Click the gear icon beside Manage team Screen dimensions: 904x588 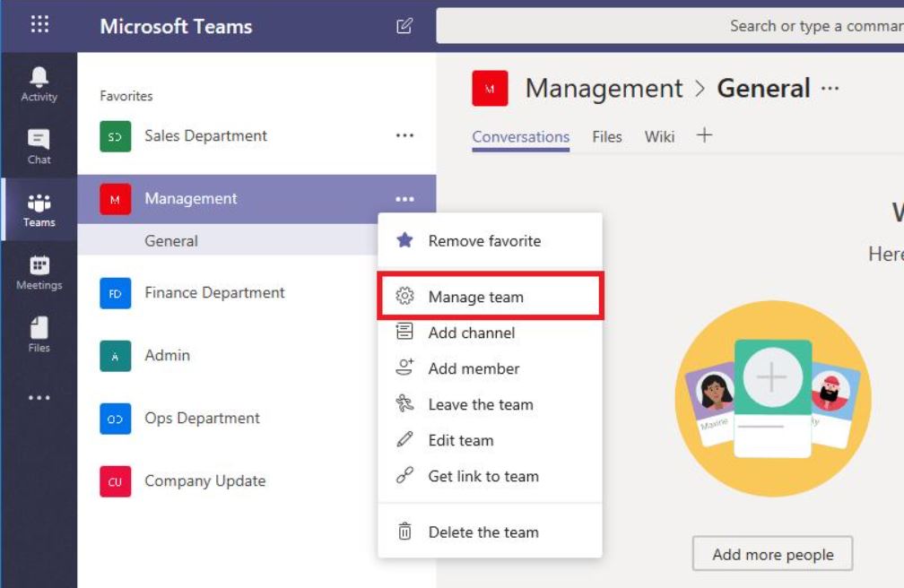click(404, 296)
